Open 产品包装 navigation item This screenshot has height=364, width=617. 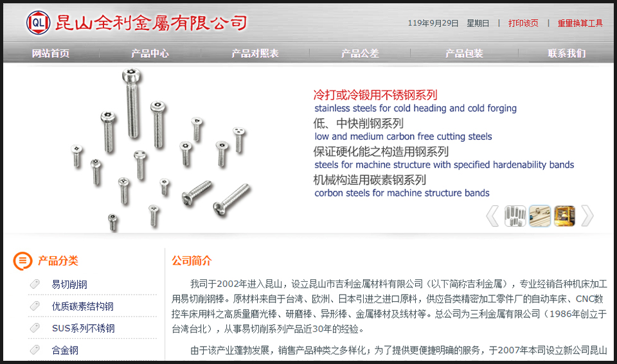click(x=464, y=53)
